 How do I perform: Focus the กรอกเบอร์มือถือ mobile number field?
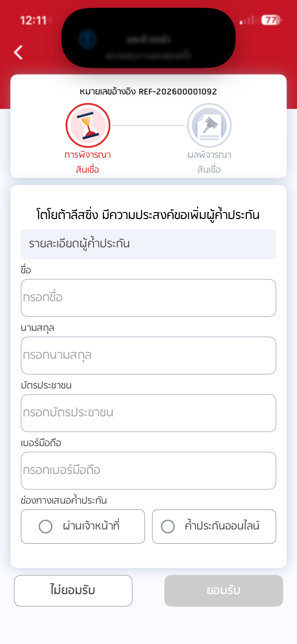tap(148, 470)
